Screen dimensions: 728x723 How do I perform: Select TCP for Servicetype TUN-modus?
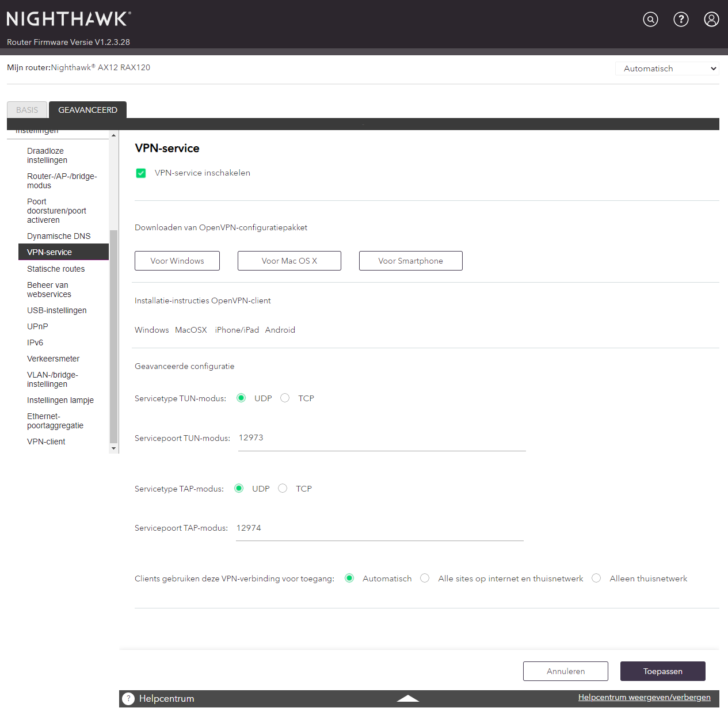tap(285, 398)
